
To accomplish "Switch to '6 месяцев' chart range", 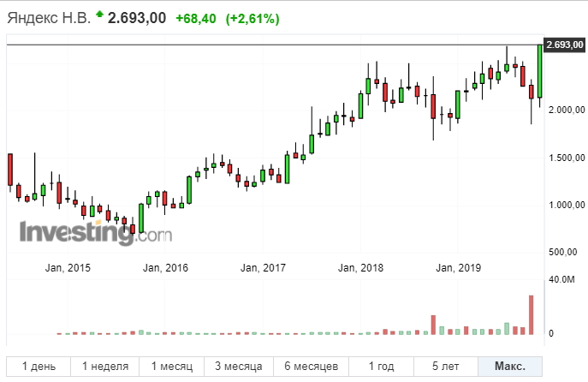I will pos(312,367).
